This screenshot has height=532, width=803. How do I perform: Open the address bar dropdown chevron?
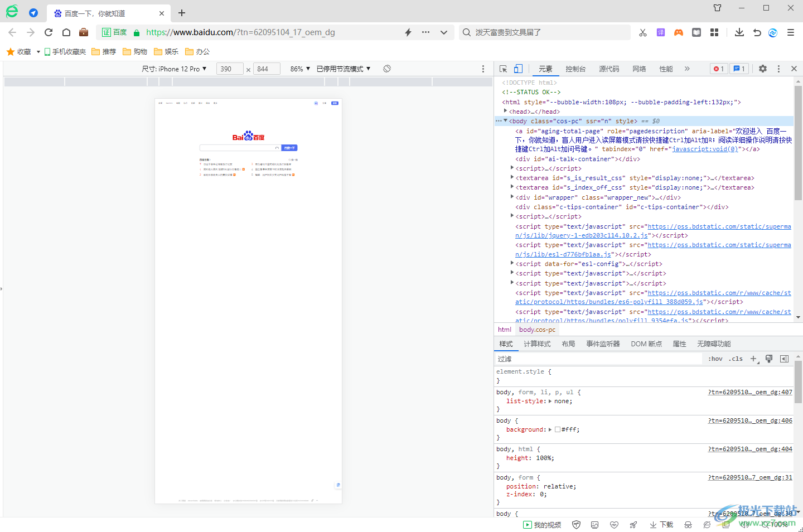click(x=444, y=32)
